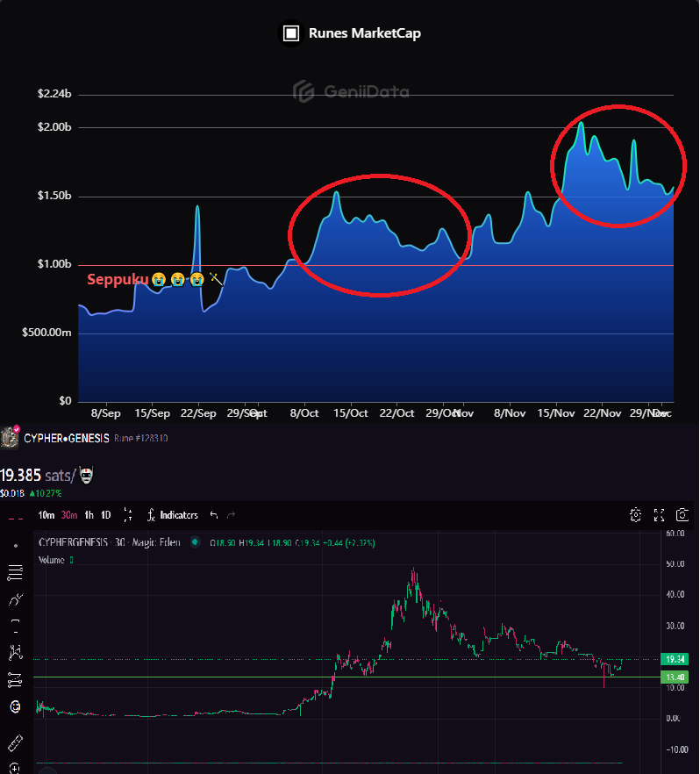Redo the last chart action
The width and height of the screenshot is (700, 774).
point(231,515)
